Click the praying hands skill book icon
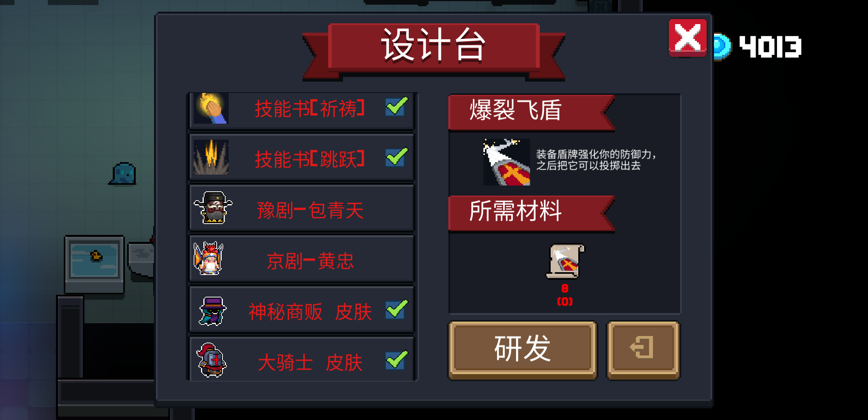 [211, 108]
